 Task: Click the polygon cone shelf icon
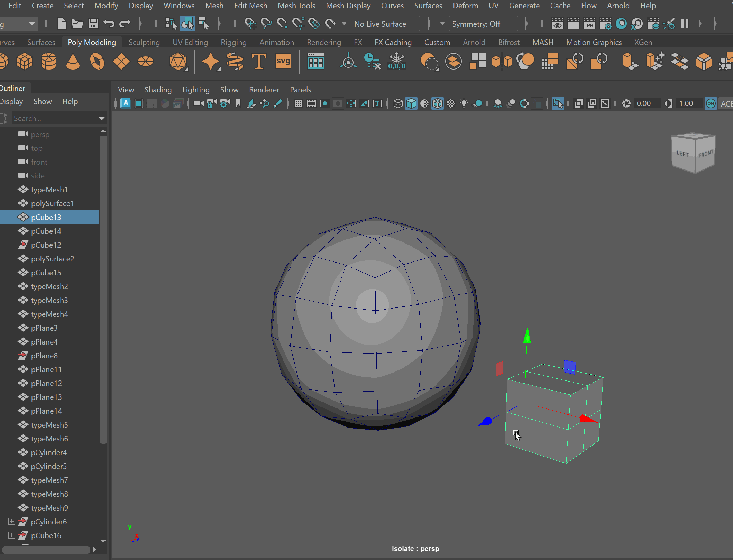pyautogui.click(x=73, y=62)
